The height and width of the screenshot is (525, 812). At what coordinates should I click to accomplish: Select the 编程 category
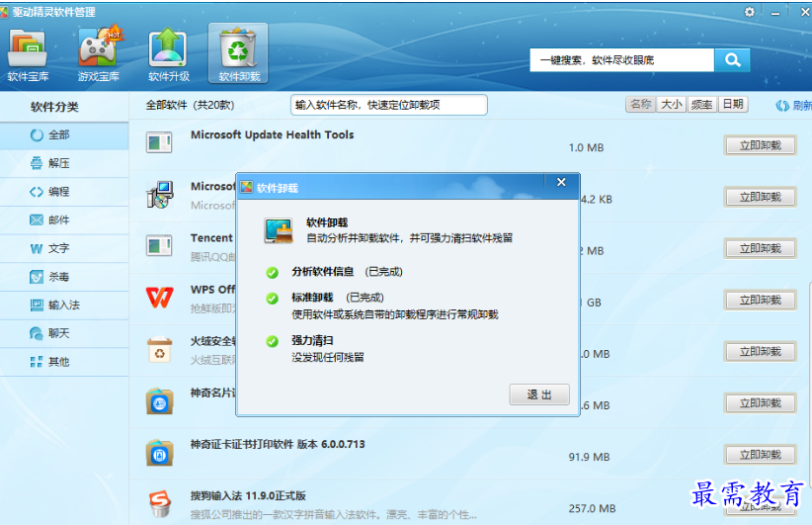click(64, 192)
